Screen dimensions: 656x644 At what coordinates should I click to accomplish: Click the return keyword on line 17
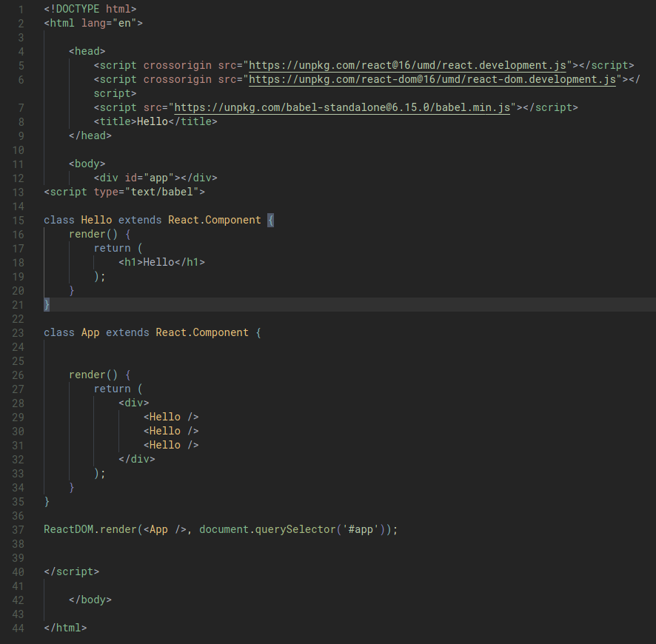click(112, 248)
